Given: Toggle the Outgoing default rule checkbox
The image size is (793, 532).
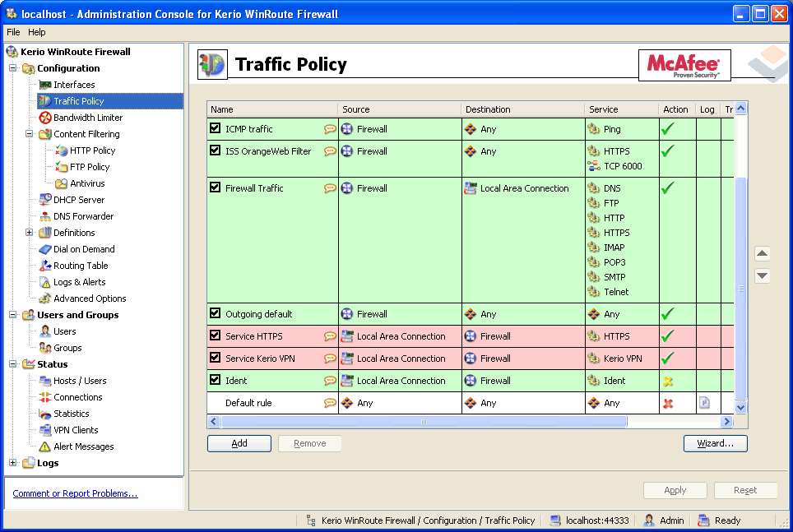Looking at the screenshot, I should pos(215,313).
